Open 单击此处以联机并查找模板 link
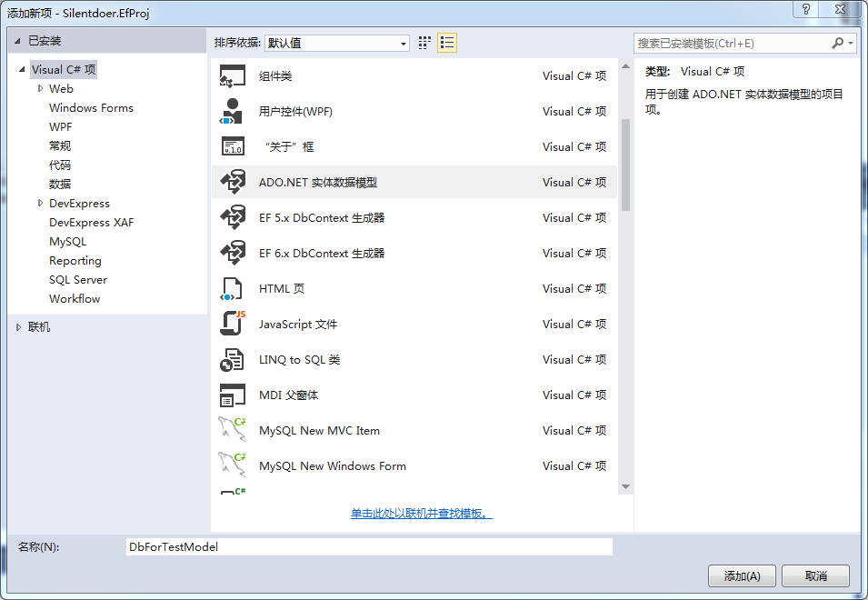Screen dimensions: 868x600 (x=421, y=514)
